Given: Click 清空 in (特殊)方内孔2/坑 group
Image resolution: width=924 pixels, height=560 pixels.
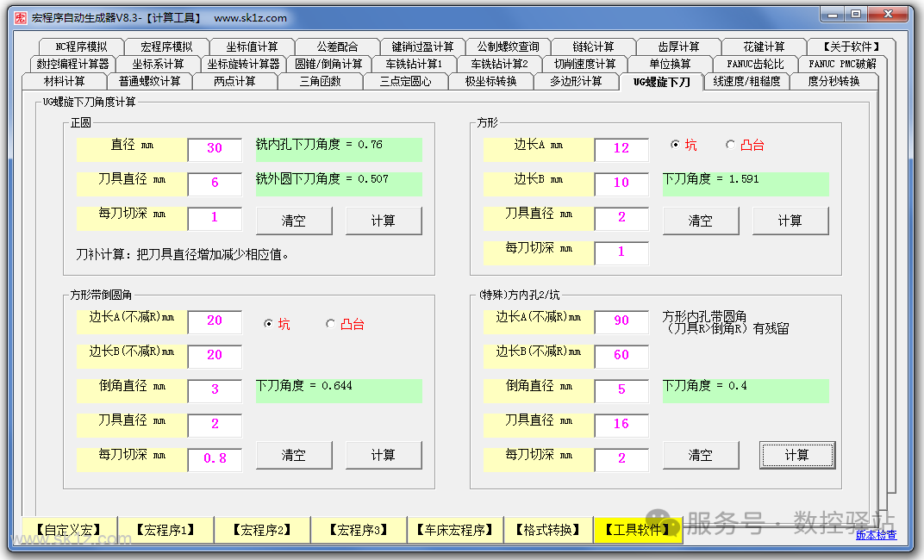Looking at the screenshot, I should [701, 455].
